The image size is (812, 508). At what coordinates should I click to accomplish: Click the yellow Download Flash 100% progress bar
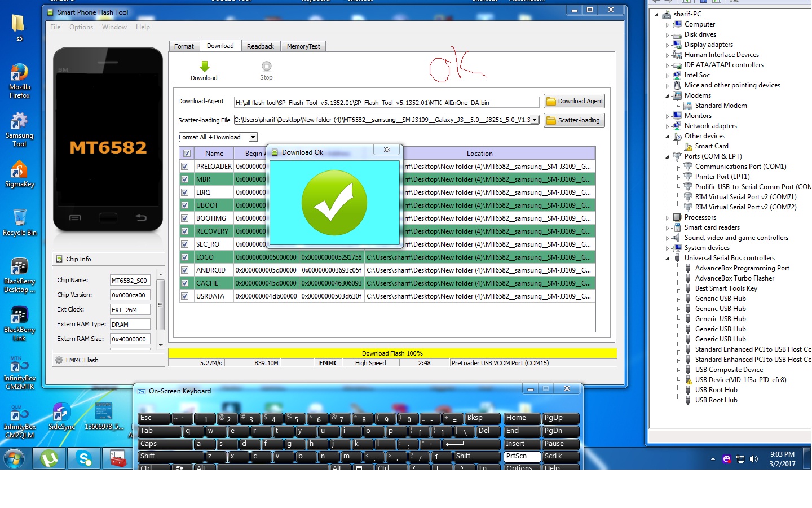click(x=392, y=353)
